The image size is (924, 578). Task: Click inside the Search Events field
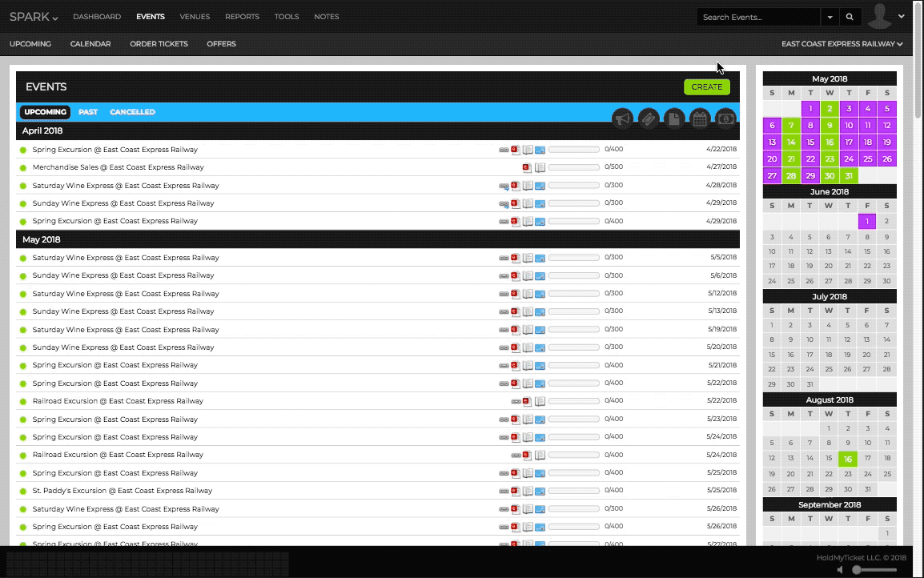758,17
